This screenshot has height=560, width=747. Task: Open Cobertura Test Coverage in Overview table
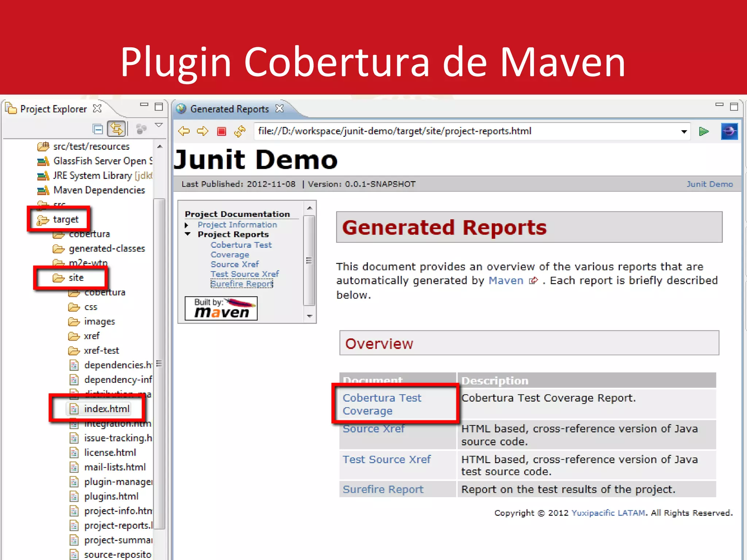(x=382, y=404)
